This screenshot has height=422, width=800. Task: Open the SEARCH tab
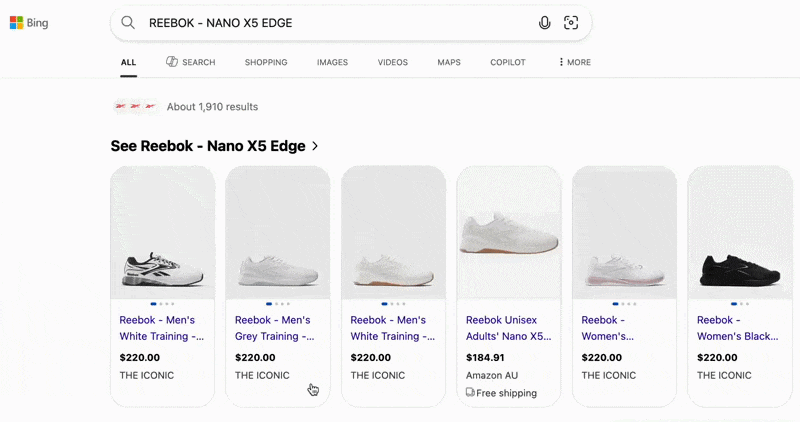tap(198, 62)
